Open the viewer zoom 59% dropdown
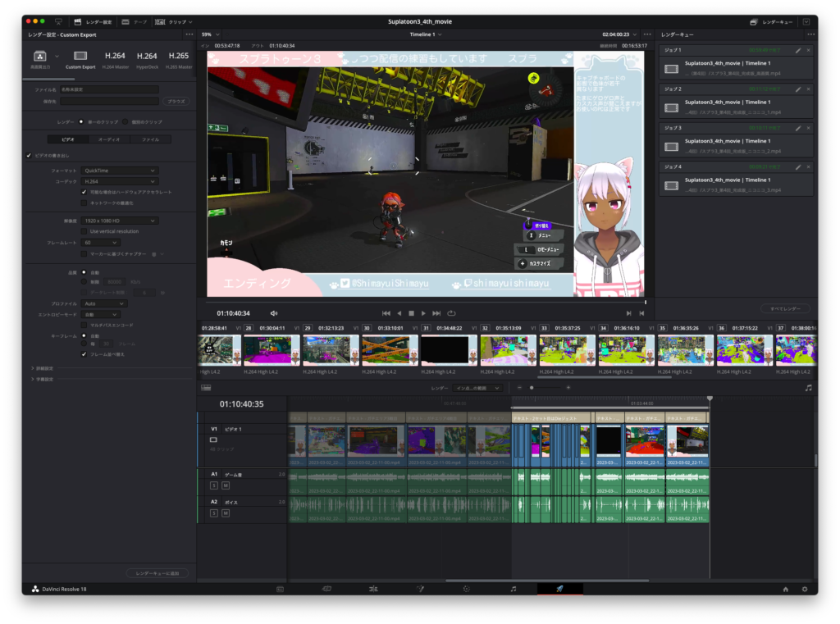Viewport: 840px width, 624px height. click(x=210, y=34)
